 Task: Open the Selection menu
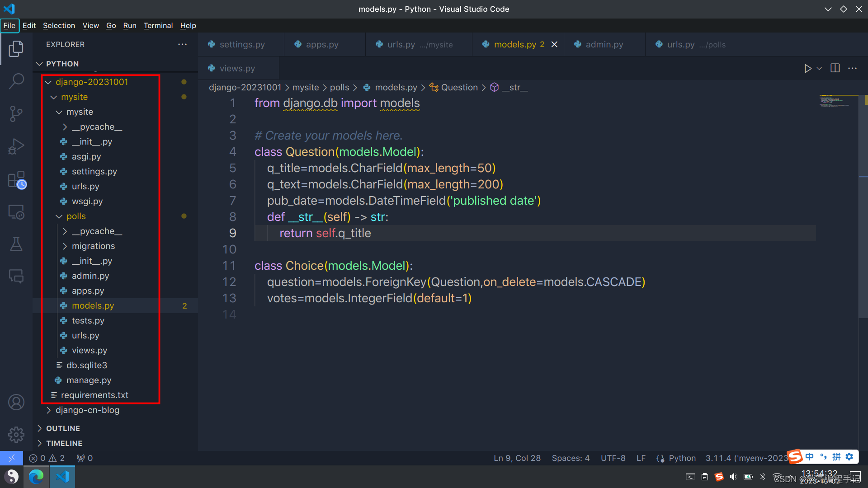[x=59, y=25]
